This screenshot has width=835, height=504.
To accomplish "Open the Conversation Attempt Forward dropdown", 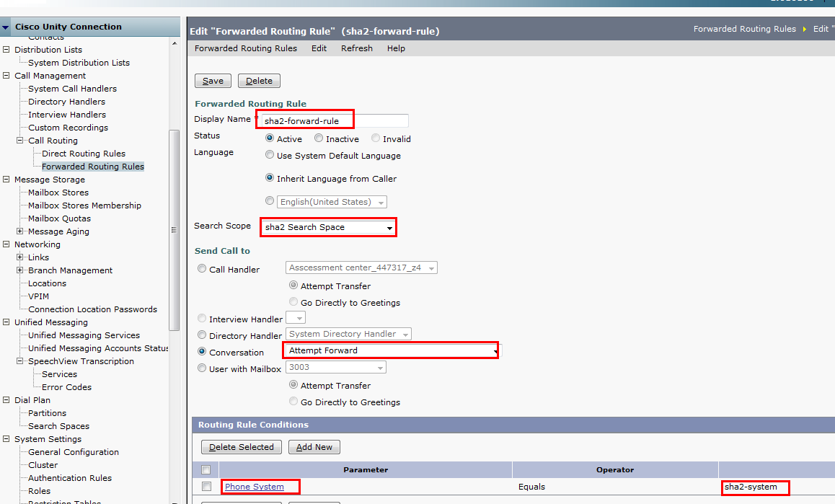I will click(393, 350).
